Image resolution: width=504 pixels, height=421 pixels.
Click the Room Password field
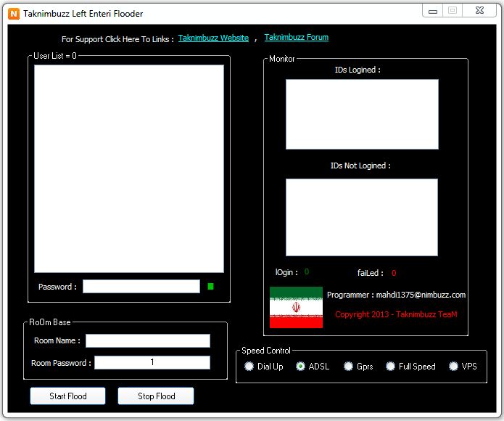[152, 362]
